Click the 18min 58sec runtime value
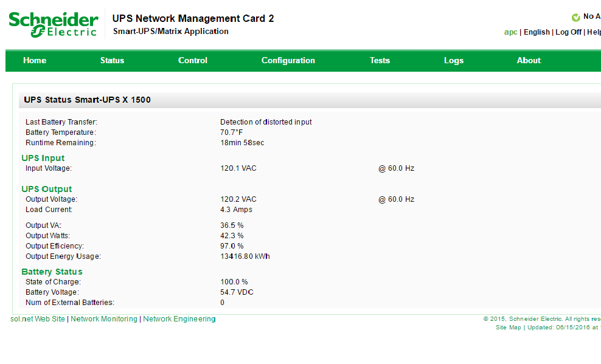The height and width of the screenshot is (364, 601). (x=242, y=143)
